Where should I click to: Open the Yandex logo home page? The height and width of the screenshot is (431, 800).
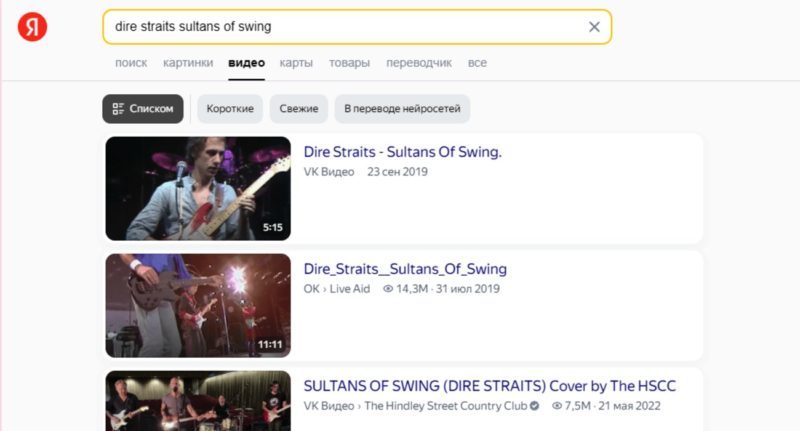click(32, 27)
